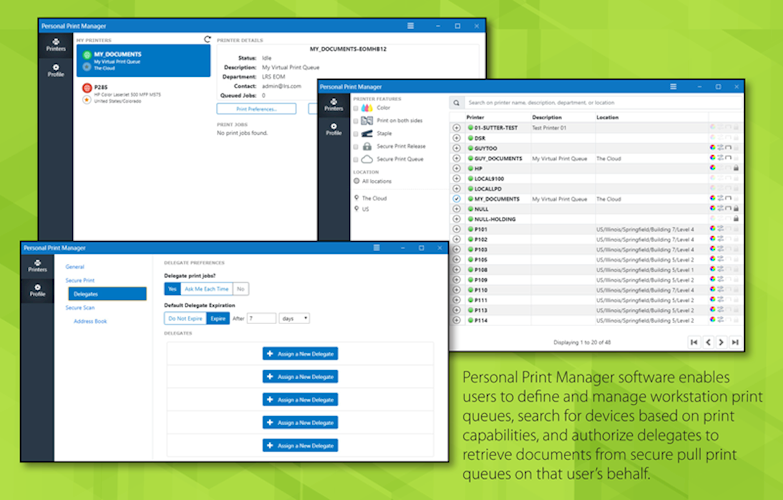Add printer P101 with its plus icon

pyautogui.click(x=456, y=229)
